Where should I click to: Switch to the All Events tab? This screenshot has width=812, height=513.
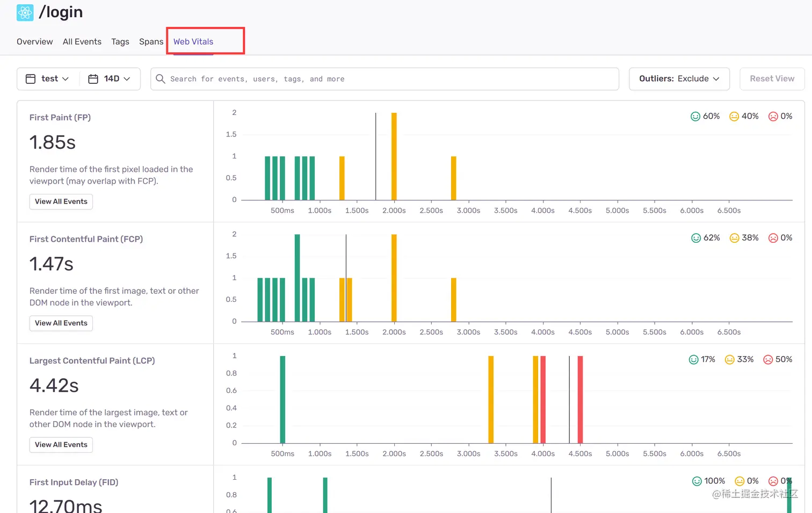pos(82,41)
